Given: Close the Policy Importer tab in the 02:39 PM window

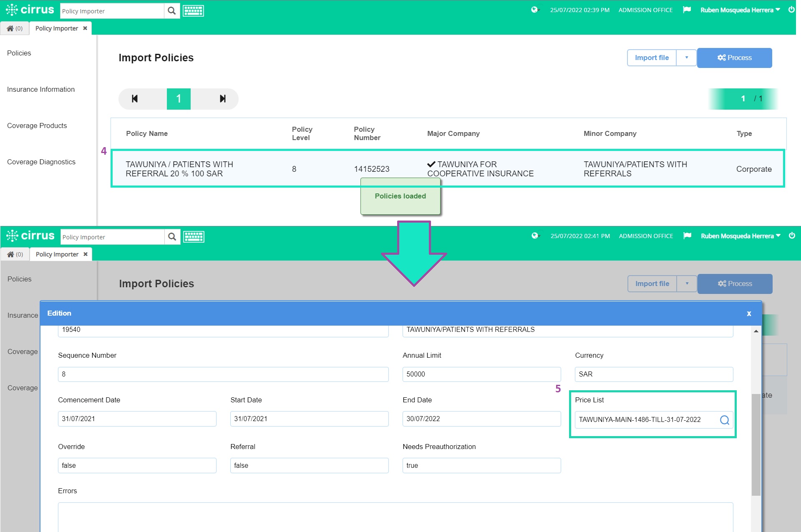Looking at the screenshot, I should [x=85, y=28].
